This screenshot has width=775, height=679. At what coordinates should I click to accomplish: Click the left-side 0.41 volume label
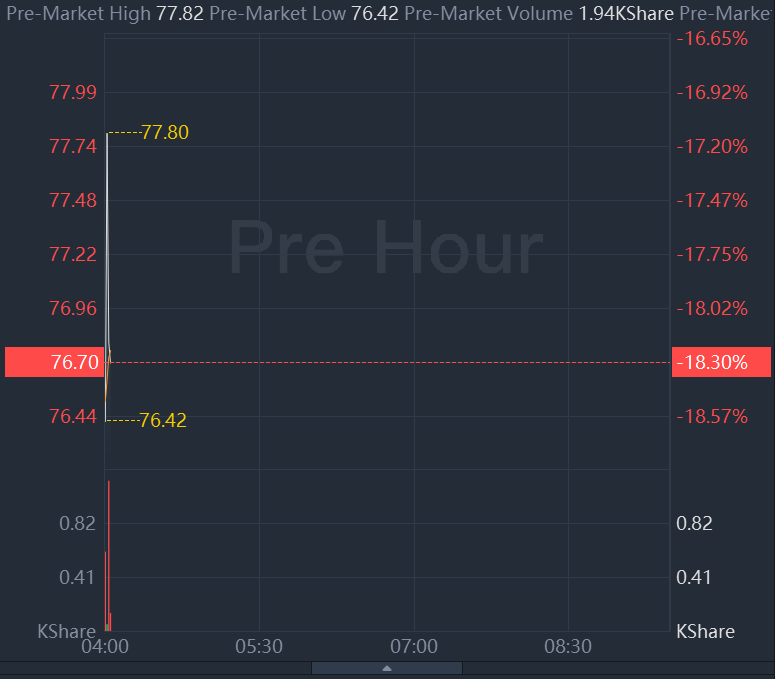coord(77,577)
